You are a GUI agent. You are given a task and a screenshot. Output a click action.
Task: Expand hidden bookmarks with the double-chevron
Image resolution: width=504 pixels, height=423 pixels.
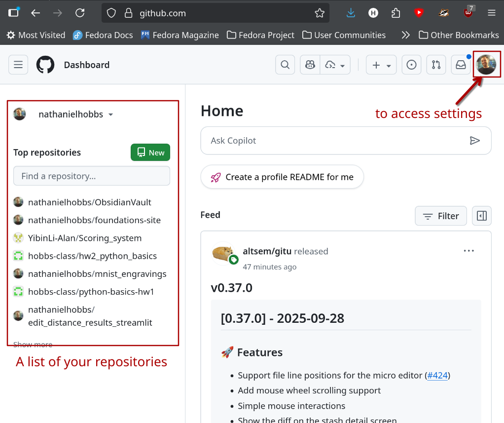(405, 35)
